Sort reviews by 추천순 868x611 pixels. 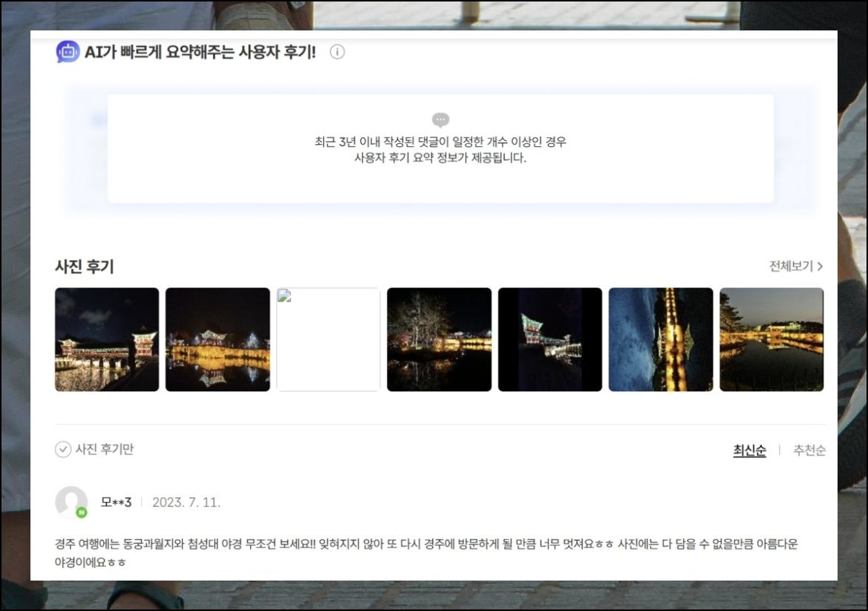pyautogui.click(x=809, y=451)
